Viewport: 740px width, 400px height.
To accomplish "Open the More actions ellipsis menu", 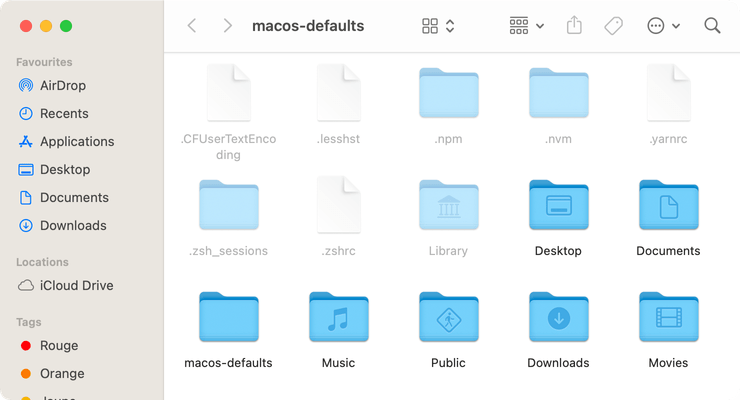I will [656, 26].
